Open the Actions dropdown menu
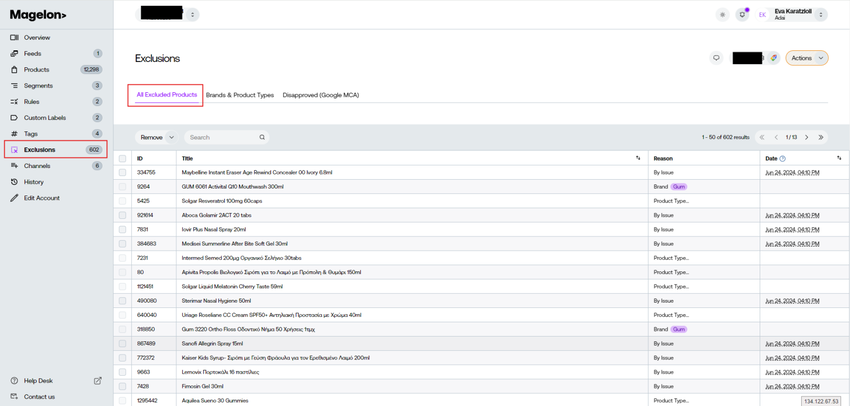 (807, 58)
